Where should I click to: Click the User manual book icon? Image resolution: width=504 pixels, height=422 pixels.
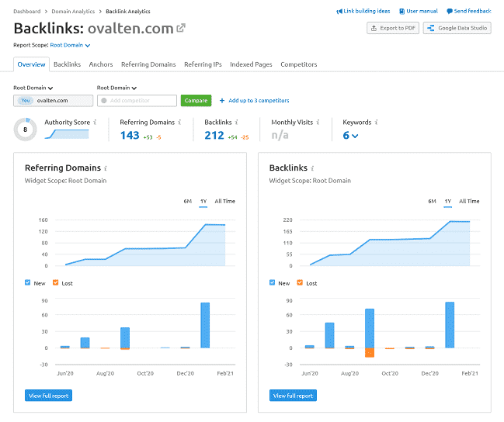tap(401, 11)
